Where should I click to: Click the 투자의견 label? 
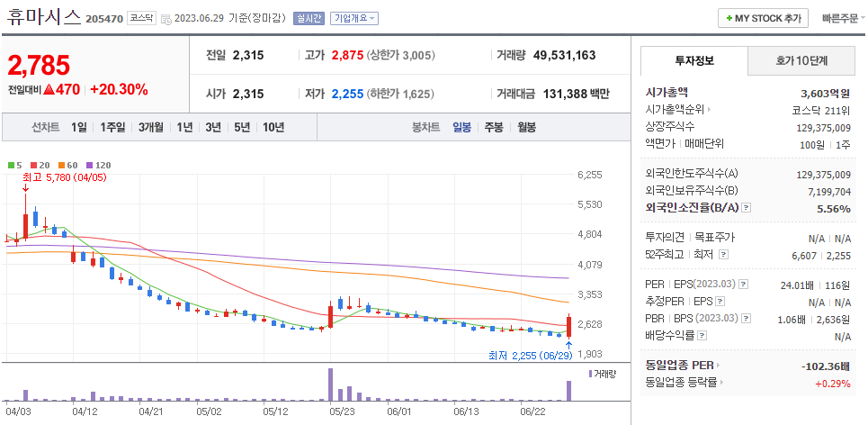(665, 237)
